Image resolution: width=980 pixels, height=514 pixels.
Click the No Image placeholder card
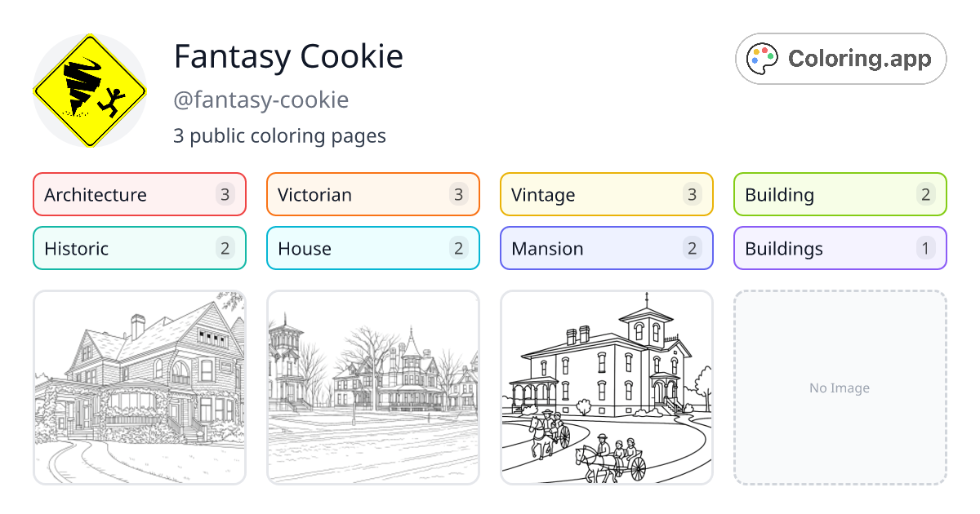pos(840,388)
